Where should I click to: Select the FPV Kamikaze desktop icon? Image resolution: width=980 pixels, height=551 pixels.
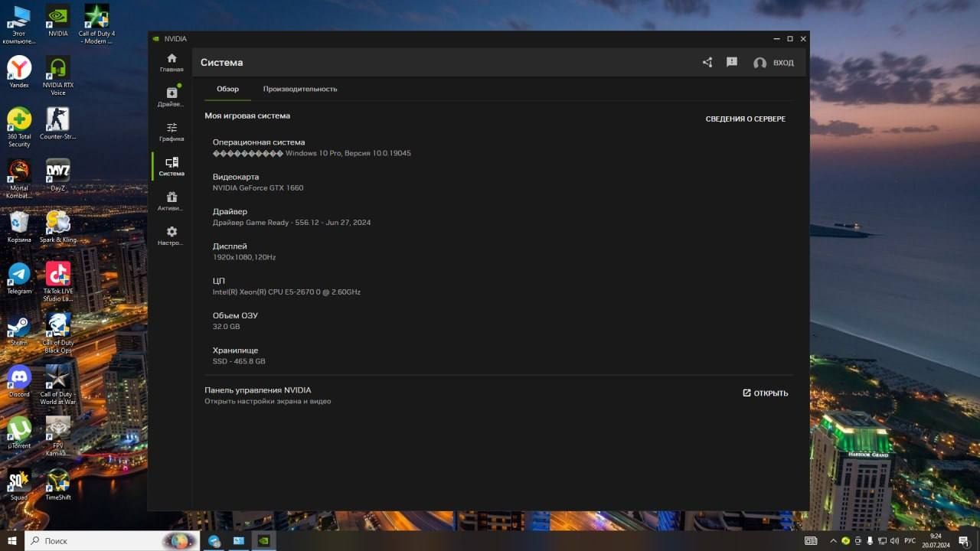point(58,437)
